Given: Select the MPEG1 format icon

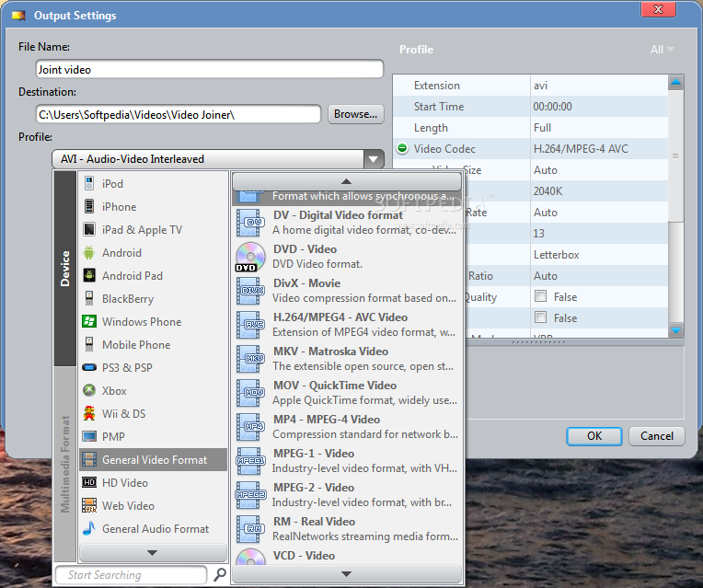Looking at the screenshot, I should [250, 461].
